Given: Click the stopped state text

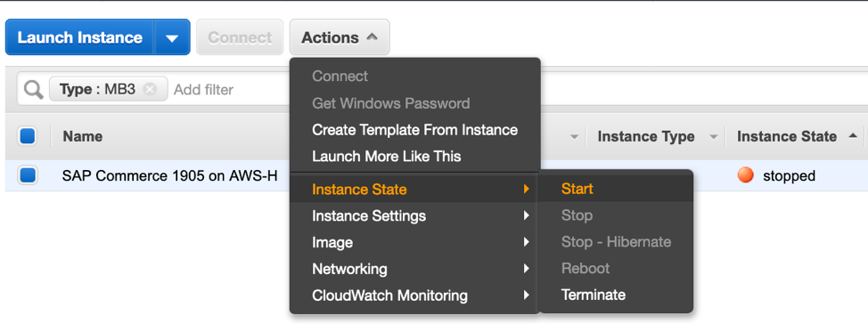Looking at the screenshot, I should [789, 176].
